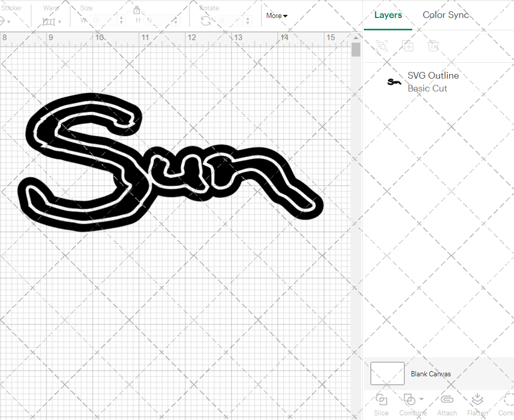Expand the More menu
The width and height of the screenshot is (514, 420).
click(x=277, y=15)
